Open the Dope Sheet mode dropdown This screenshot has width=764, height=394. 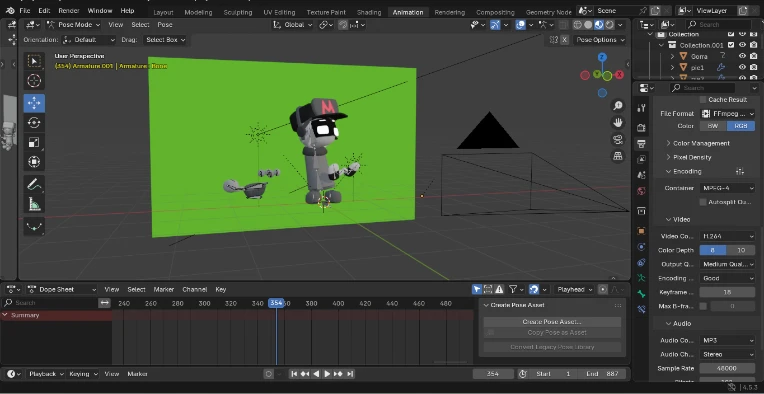point(62,289)
